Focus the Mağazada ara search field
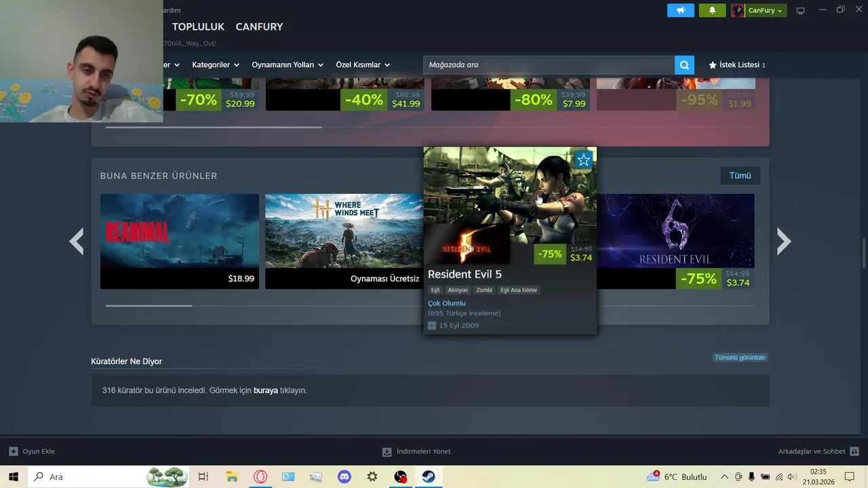 pos(549,65)
